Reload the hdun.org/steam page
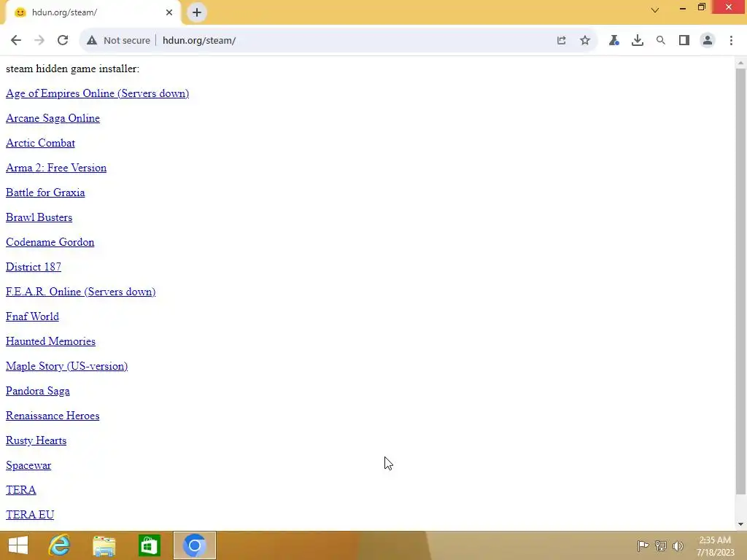The height and width of the screenshot is (560, 747). [x=63, y=41]
